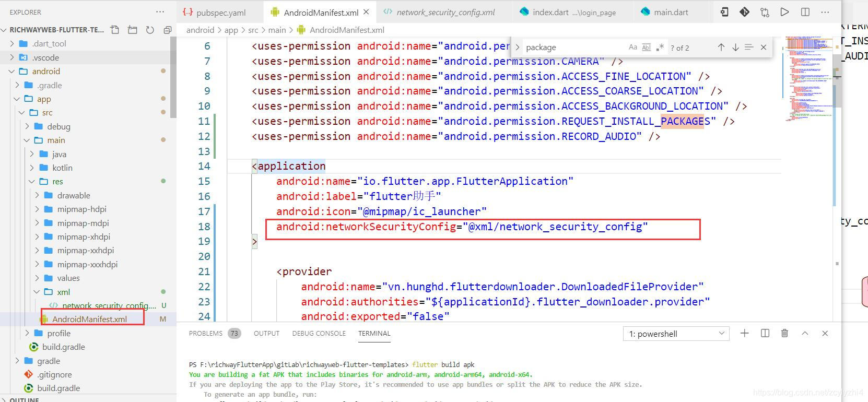Image resolution: width=868 pixels, height=402 pixels.
Task: Create a new file in Explorer
Action: (115, 30)
